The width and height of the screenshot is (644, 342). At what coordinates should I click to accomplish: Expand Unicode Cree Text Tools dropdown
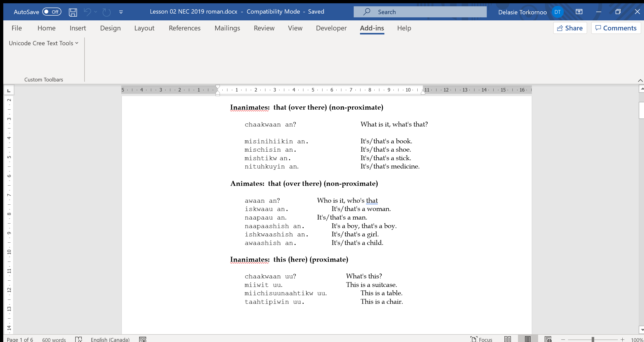[x=44, y=43]
